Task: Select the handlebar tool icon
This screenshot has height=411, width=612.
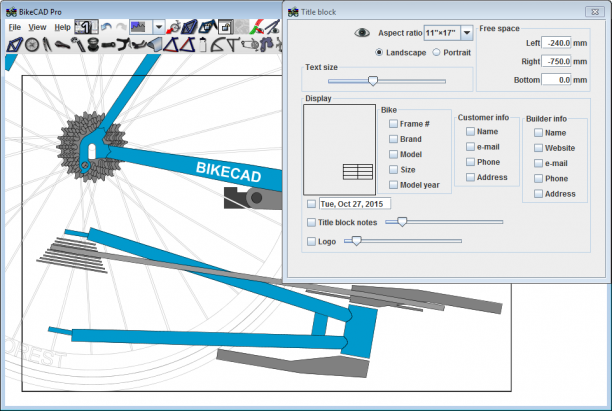Action: click(x=123, y=44)
